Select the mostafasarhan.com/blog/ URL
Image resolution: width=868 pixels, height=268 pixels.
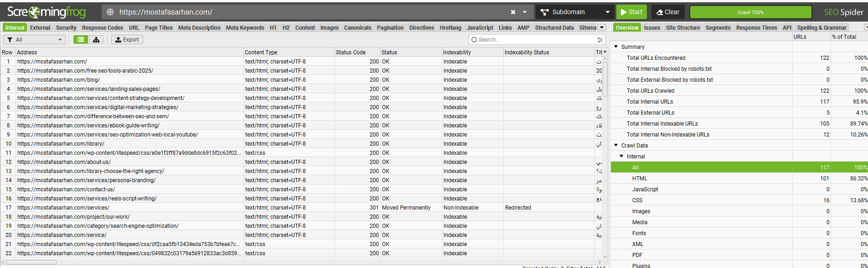[58, 80]
